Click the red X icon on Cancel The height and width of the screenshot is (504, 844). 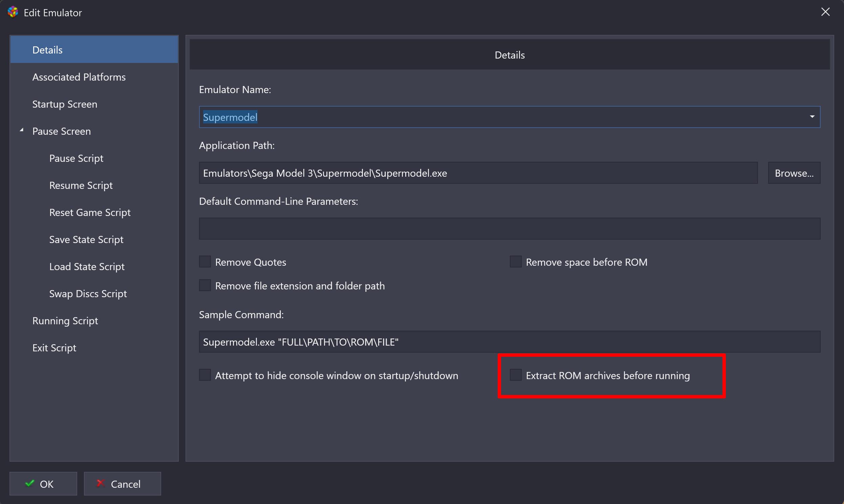point(101,483)
